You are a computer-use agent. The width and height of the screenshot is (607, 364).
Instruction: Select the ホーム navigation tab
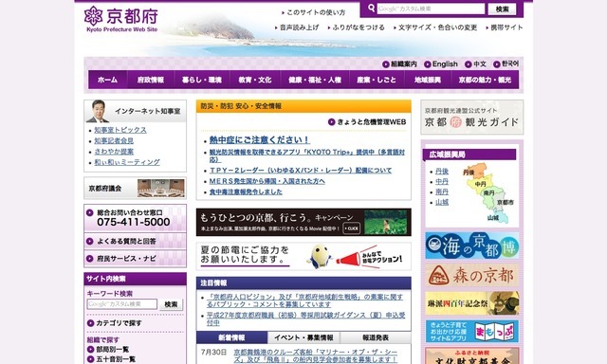[107, 80]
